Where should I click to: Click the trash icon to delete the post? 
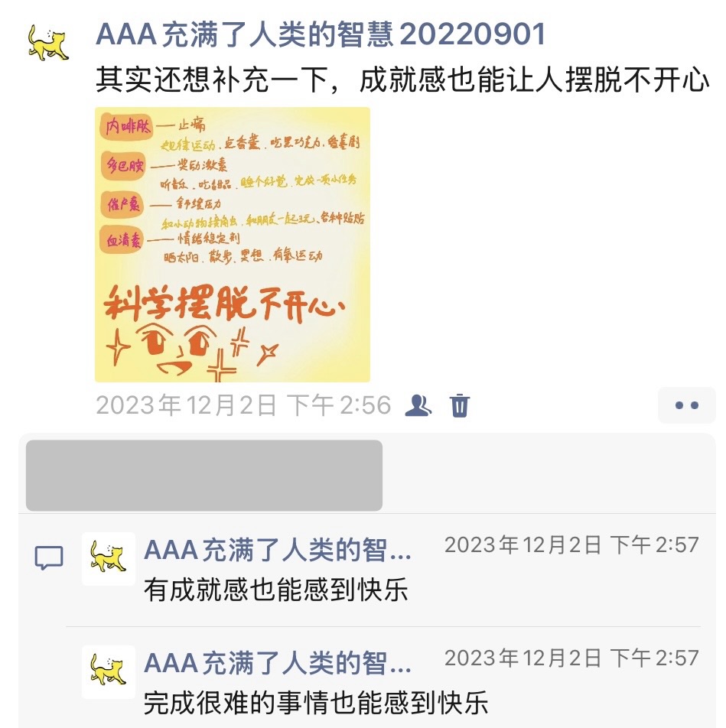pyautogui.click(x=459, y=405)
